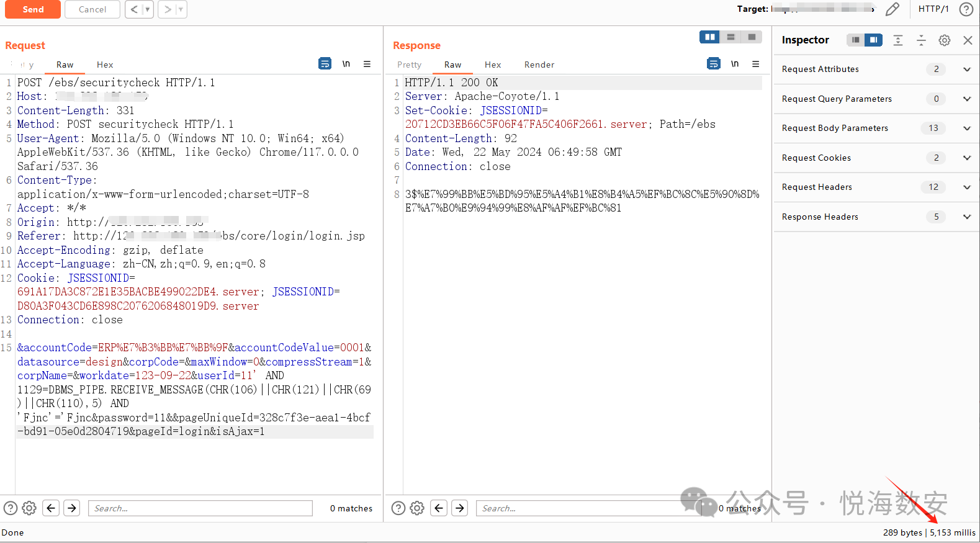
Task: Go to previous match in Request search
Action: [51, 508]
